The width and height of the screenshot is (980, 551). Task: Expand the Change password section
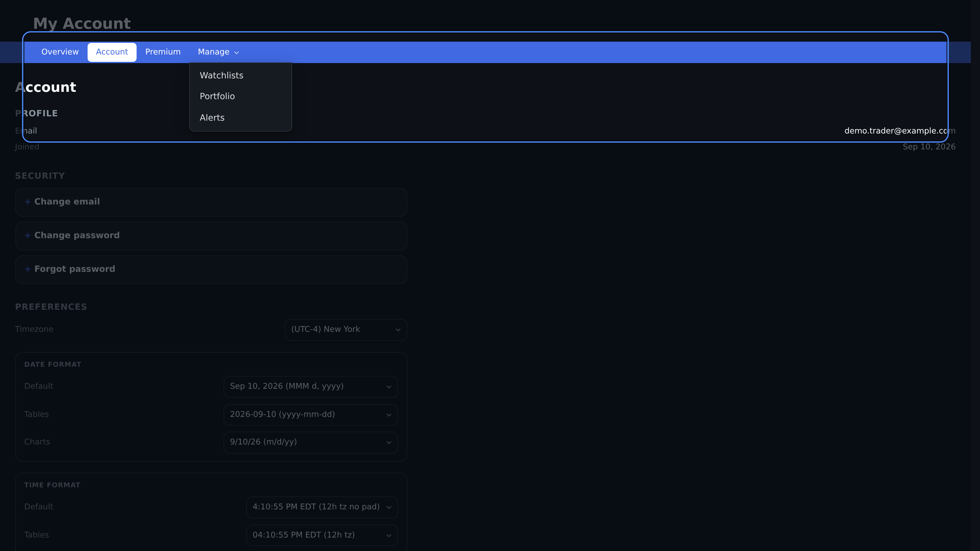(211, 236)
